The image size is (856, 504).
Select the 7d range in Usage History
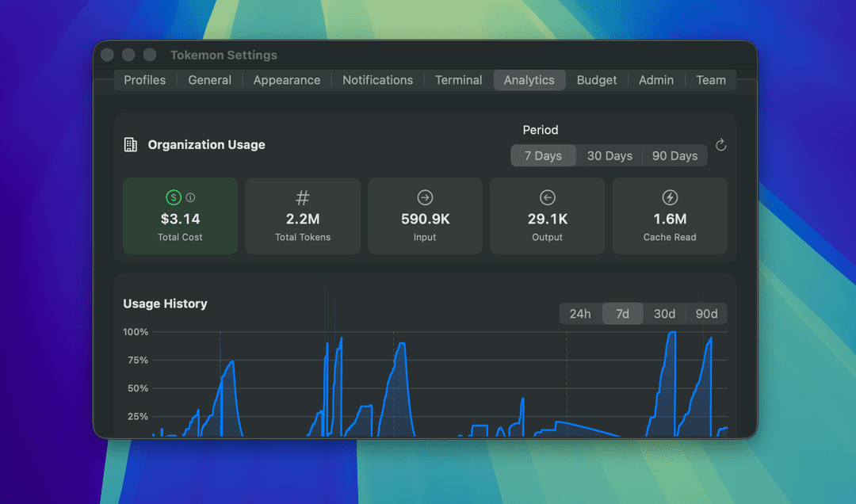622,314
